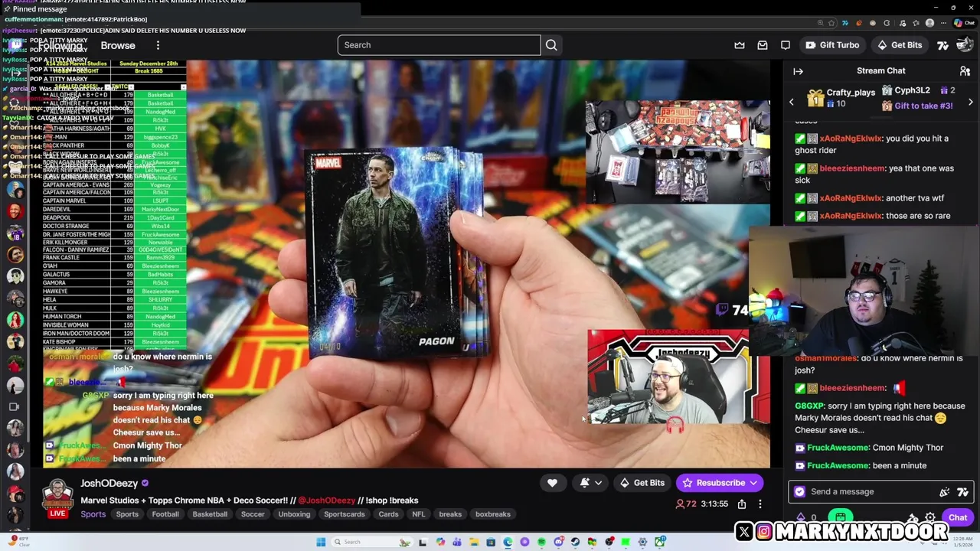980x551 pixels.
Task: Open Prime Loot crown icon
Action: [x=740, y=45]
